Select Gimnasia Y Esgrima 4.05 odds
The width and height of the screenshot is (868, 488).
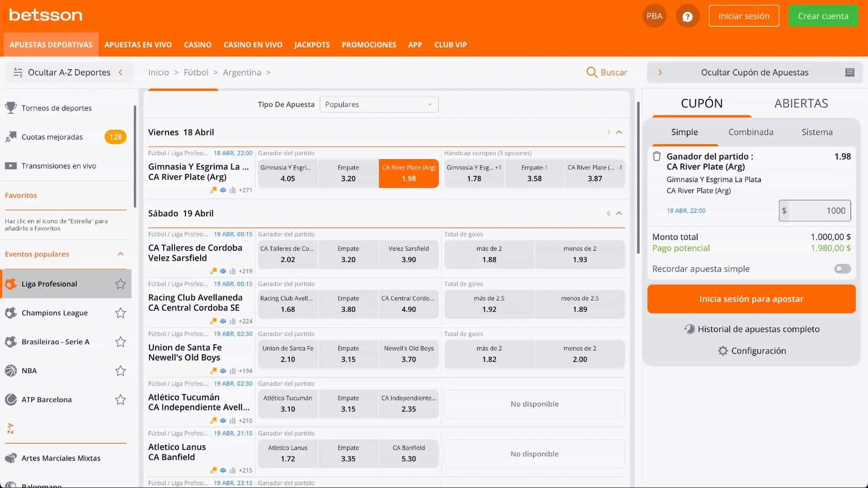(288, 174)
